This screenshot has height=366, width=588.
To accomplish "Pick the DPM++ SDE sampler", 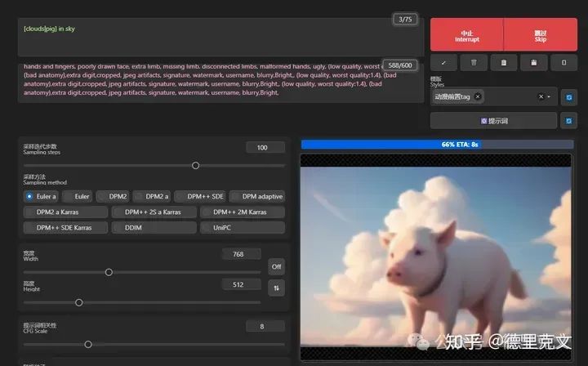I will 200,196.
